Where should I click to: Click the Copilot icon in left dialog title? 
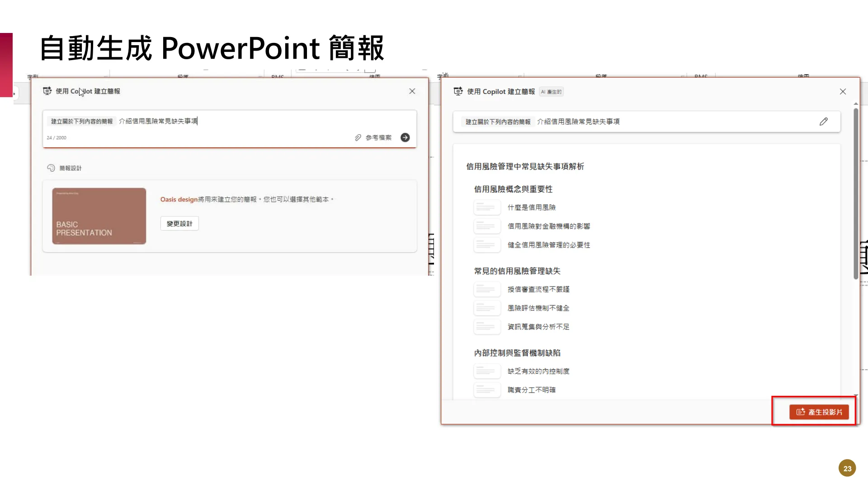(47, 91)
